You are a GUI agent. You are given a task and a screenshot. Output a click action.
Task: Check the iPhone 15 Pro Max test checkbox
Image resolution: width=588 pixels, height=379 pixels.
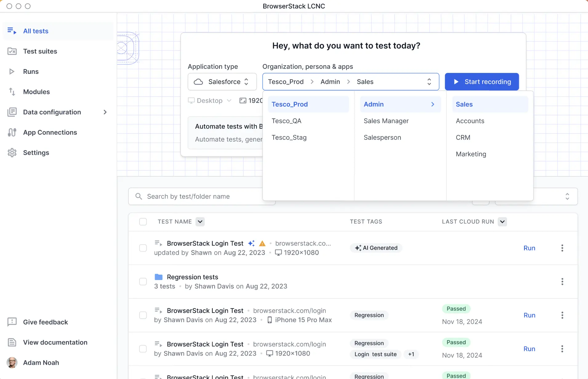pyautogui.click(x=143, y=315)
